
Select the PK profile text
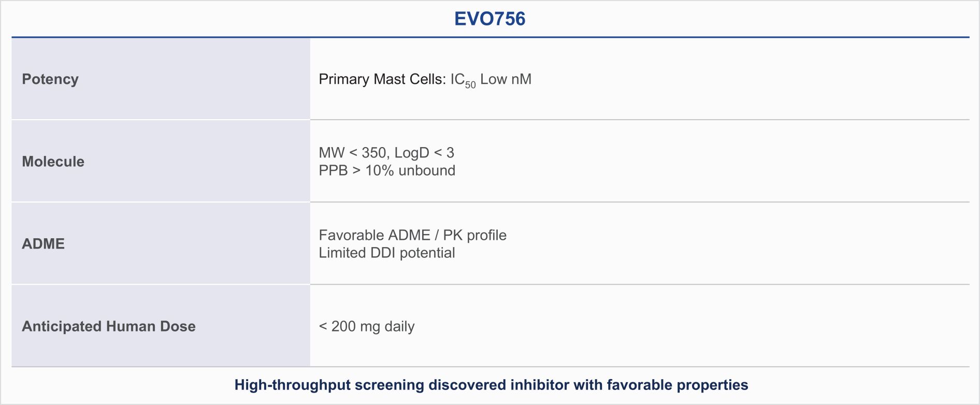pos(474,235)
